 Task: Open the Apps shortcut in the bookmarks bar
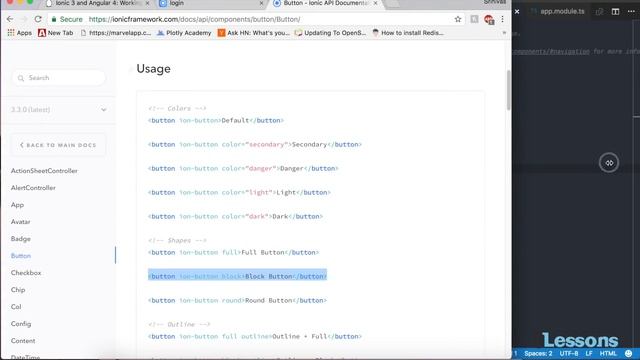(x=19, y=33)
